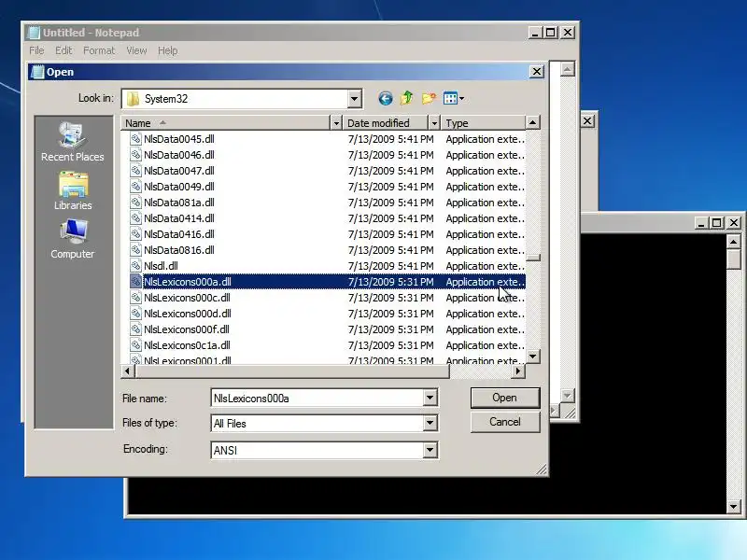Click the Open button
Image resolution: width=747 pixels, height=560 pixels.
pyautogui.click(x=505, y=398)
